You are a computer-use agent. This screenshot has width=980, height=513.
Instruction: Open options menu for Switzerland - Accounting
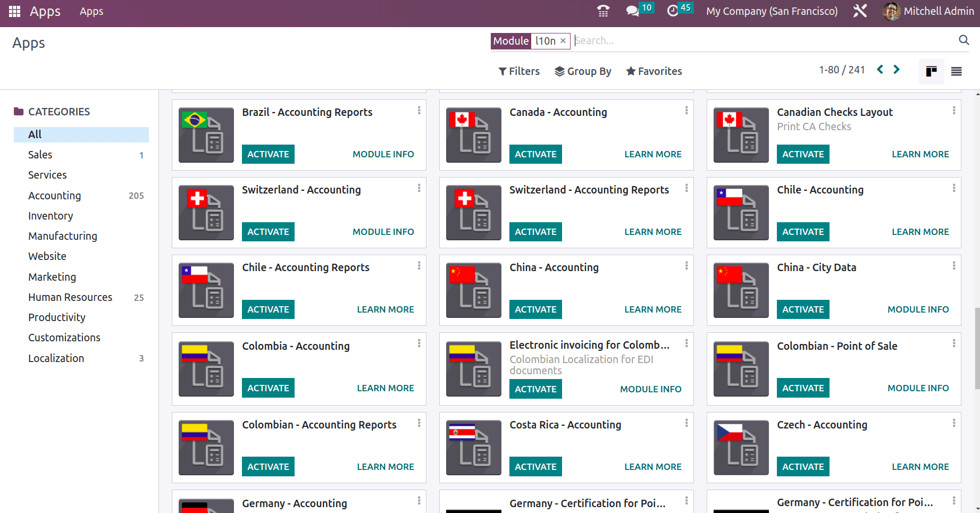(x=419, y=188)
